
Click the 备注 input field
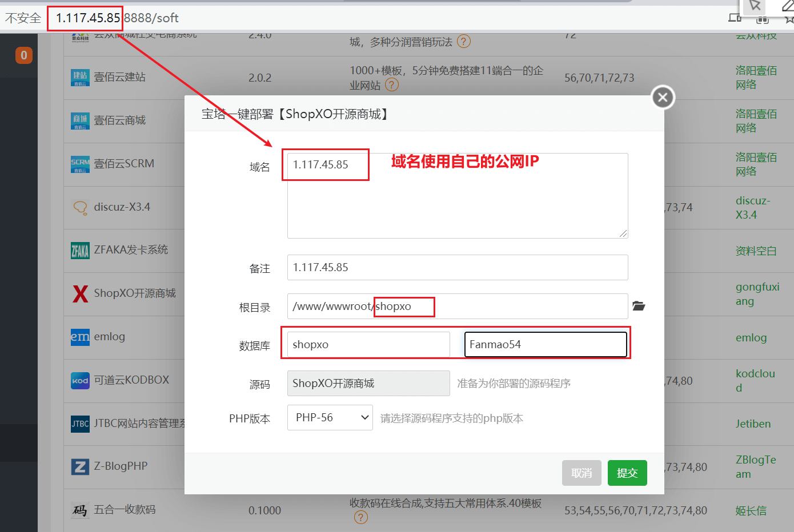(458, 268)
